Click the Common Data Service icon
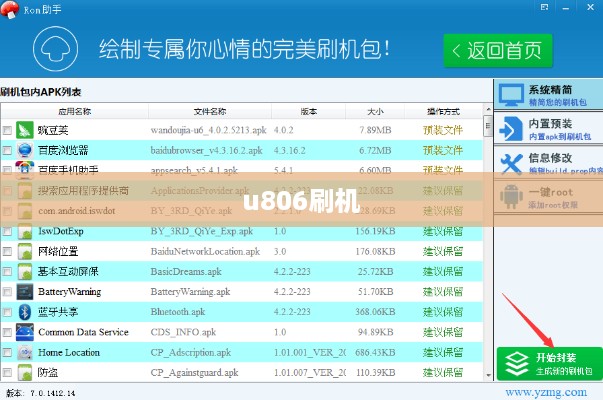This screenshot has height=400, width=603. 25,332
